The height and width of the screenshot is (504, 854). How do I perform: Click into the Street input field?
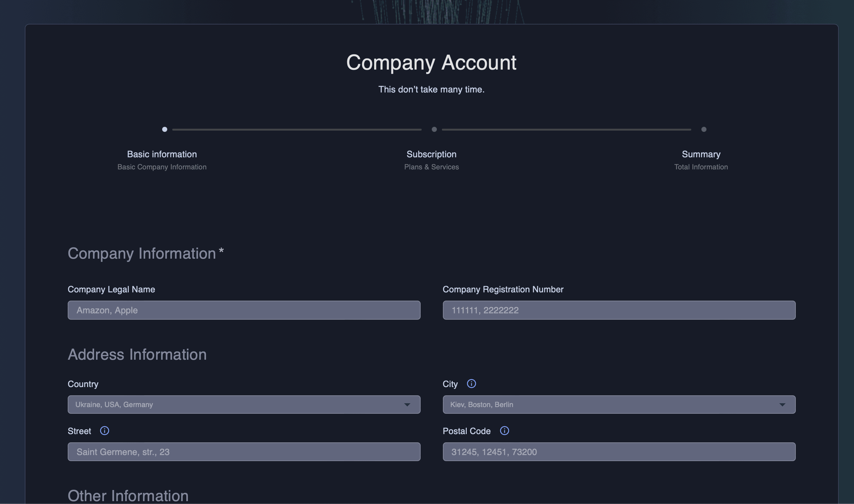tap(244, 452)
